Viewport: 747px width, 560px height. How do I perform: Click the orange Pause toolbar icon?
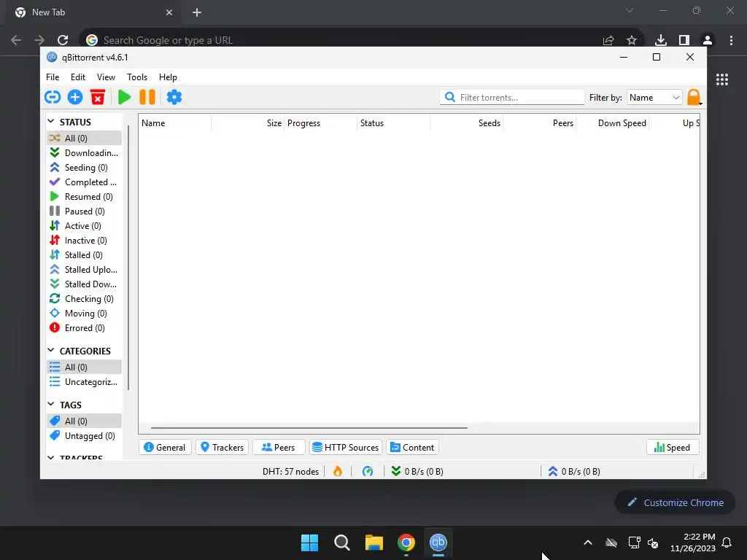pyautogui.click(x=147, y=97)
